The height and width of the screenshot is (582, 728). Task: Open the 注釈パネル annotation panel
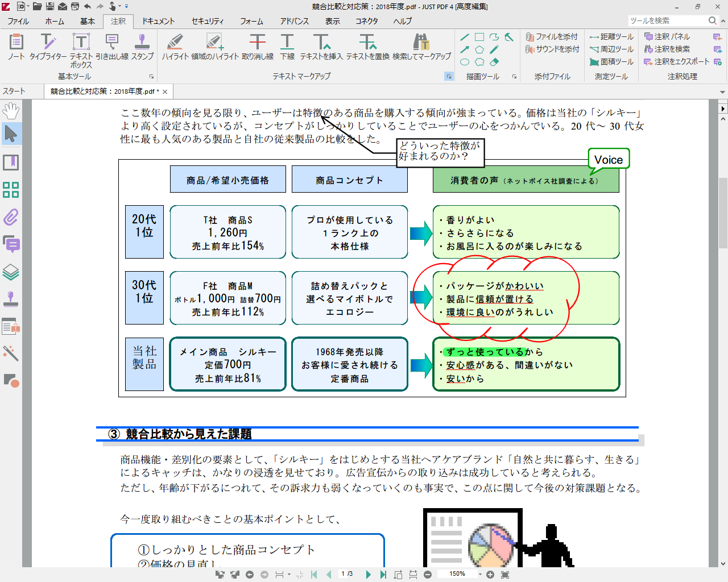pos(667,36)
